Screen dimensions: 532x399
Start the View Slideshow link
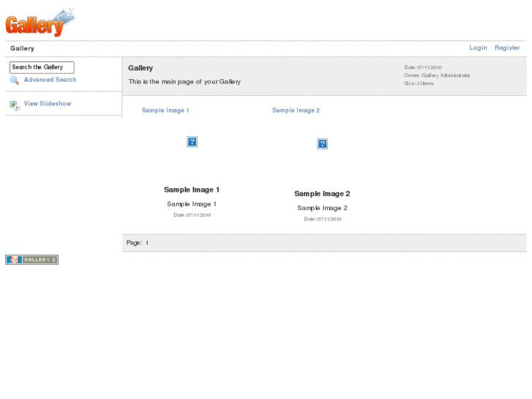pos(48,103)
